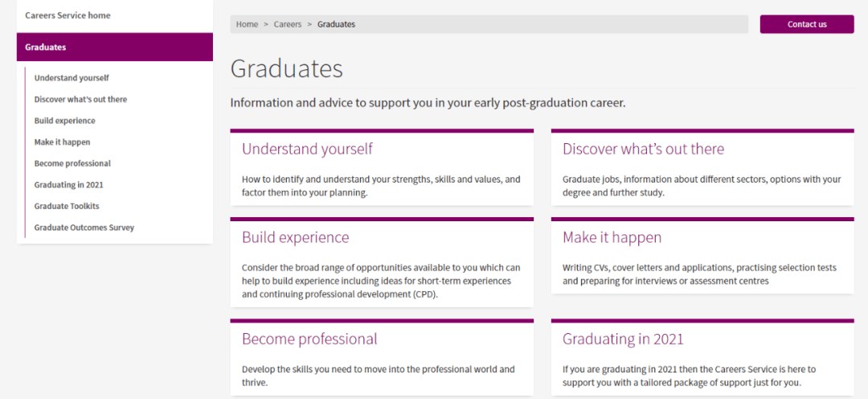This screenshot has width=868, height=399.
Task: Open Understand yourself sidebar link
Action: click(x=72, y=78)
